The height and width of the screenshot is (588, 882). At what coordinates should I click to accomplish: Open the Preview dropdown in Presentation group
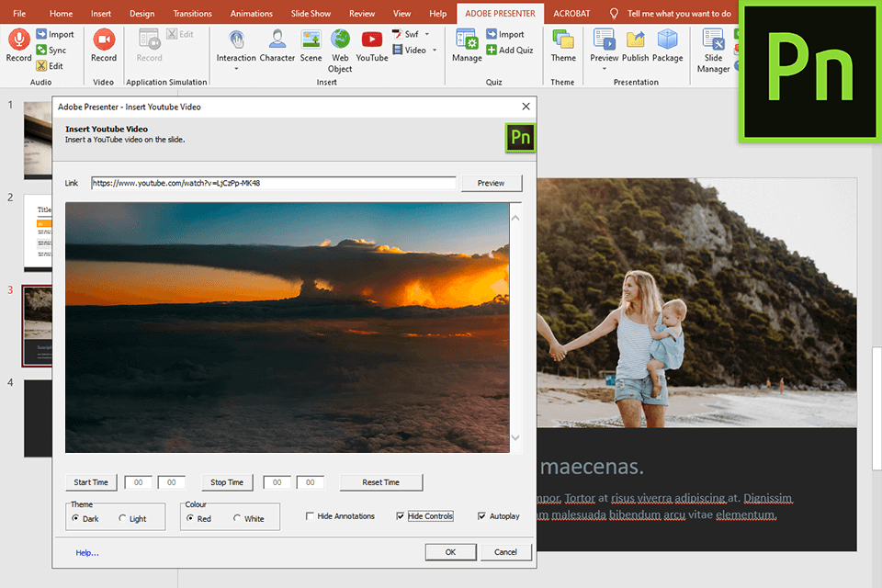(604, 70)
